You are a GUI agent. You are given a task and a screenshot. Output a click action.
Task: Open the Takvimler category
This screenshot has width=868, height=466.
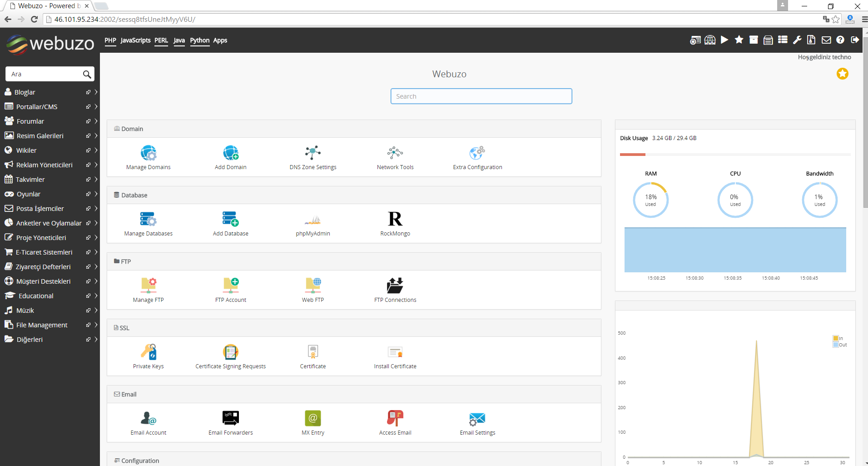pos(30,179)
